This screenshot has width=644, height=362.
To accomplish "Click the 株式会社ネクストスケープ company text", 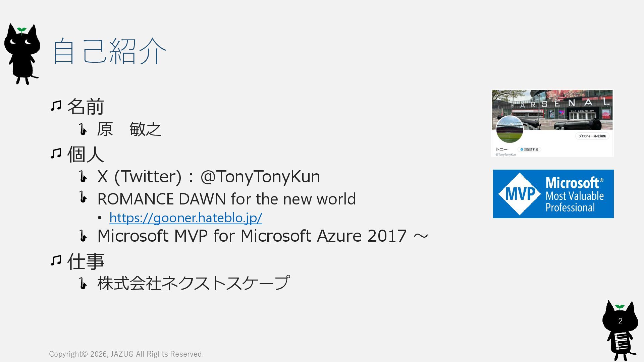I will click(194, 283).
